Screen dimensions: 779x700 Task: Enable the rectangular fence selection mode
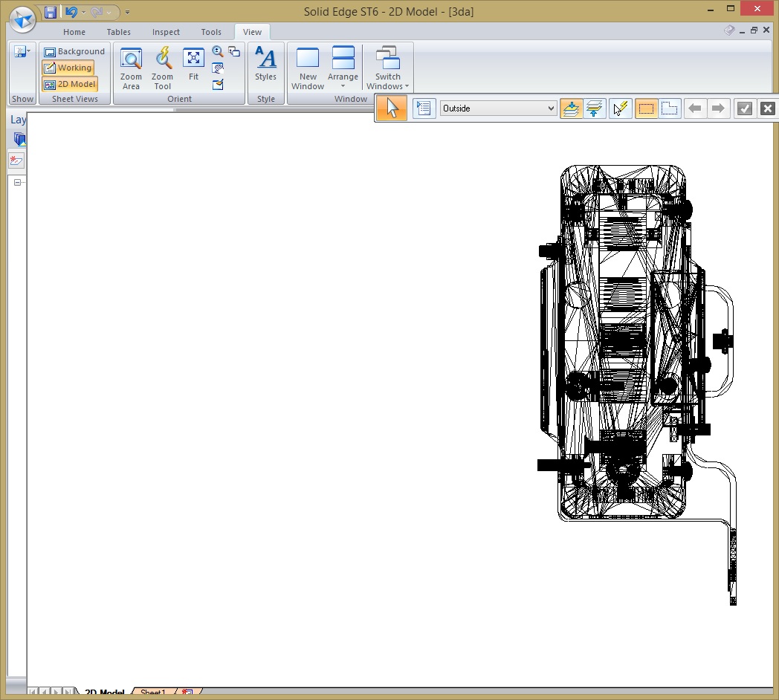646,108
